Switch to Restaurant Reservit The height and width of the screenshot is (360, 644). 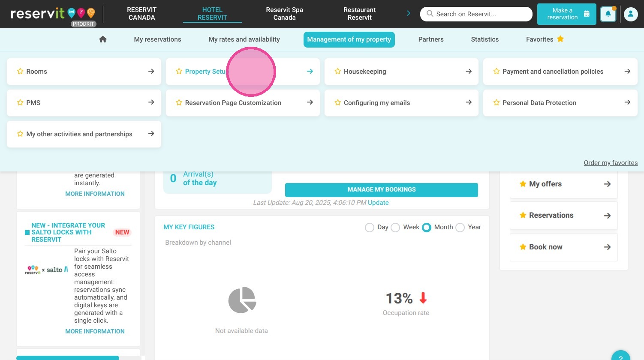point(360,14)
